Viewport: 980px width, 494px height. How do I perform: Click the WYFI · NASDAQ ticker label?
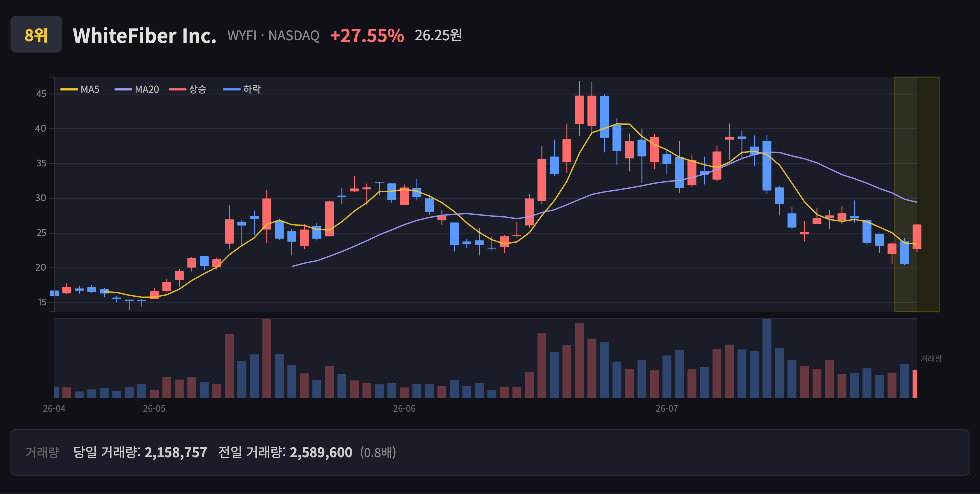pyautogui.click(x=273, y=36)
